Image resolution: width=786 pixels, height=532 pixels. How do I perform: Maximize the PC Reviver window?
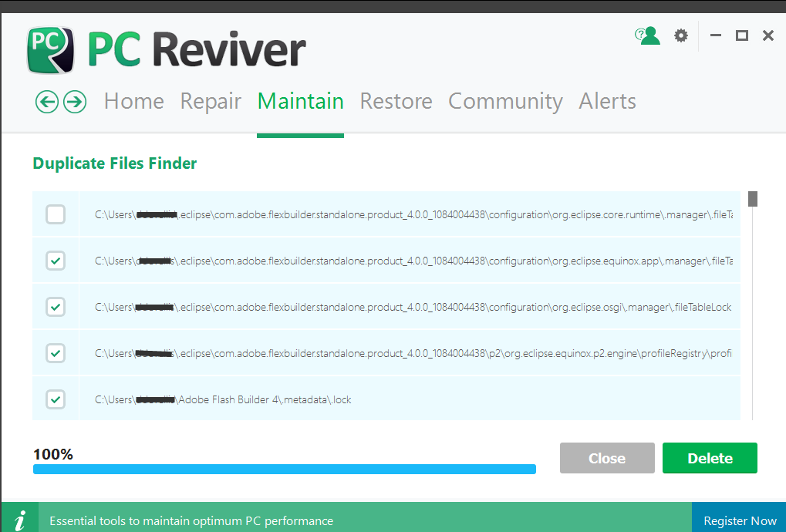(742, 35)
